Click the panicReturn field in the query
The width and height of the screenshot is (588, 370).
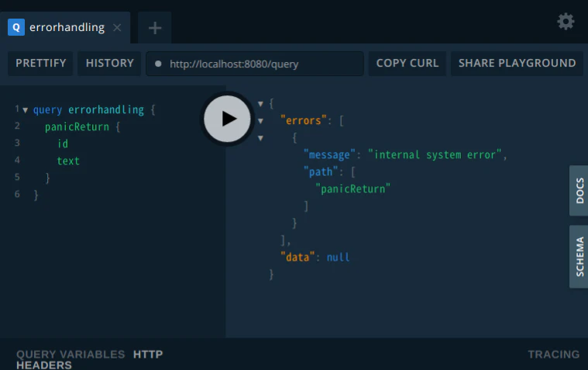77,127
